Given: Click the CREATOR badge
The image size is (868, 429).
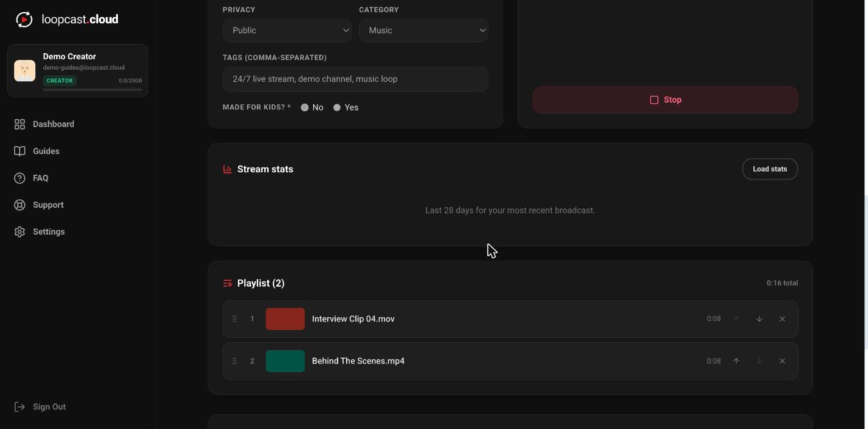Looking at the screenshot, I should tap(60, 81).
